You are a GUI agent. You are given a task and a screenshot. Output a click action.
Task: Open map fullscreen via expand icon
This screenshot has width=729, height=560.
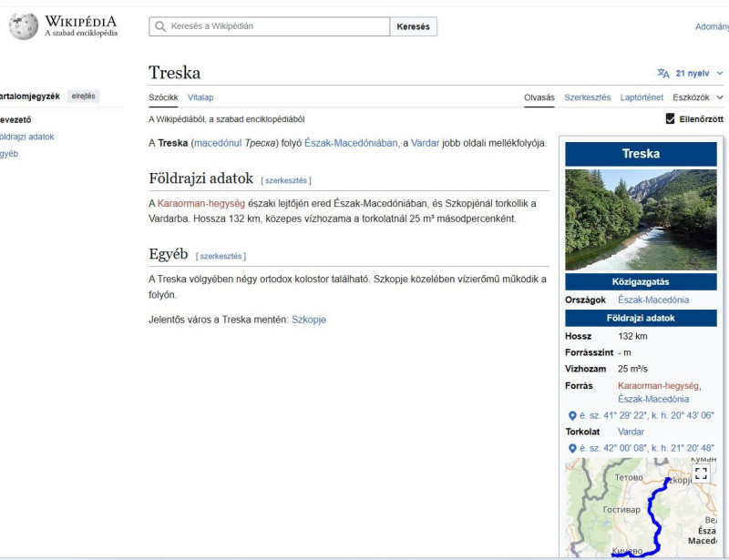(x=701, y=473)
